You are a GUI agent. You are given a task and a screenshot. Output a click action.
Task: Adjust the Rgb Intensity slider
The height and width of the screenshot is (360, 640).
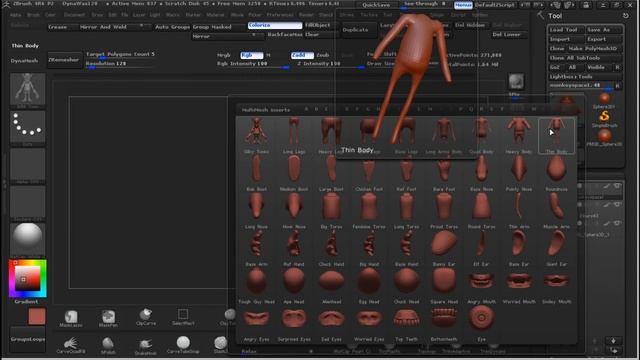pyautogui.click(x=253, y=64)
